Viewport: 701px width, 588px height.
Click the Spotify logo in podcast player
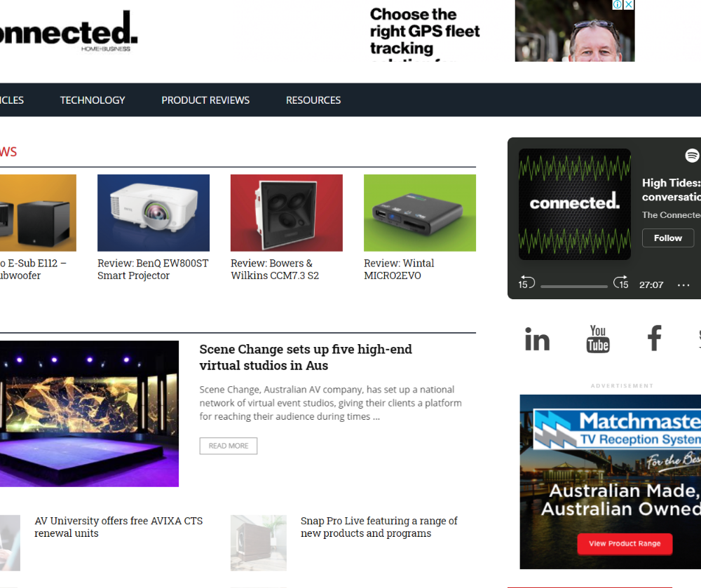click(x=692, y=156)
